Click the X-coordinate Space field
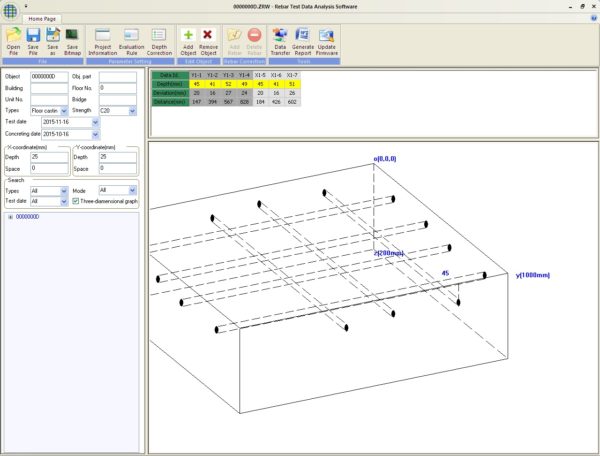Viewport: 600px width, 456px height. 49,168
